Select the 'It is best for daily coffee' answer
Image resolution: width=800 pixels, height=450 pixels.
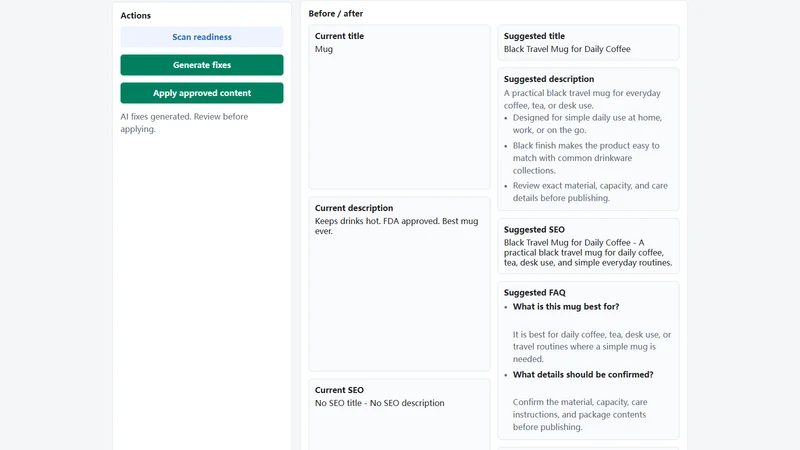point(592,346)
